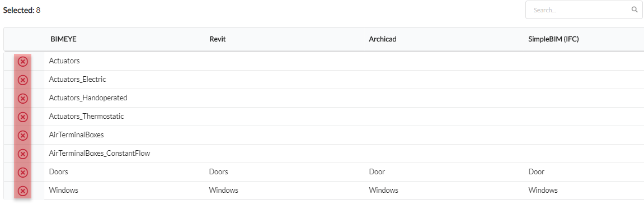The image size is (644, 204).
Task: Select the Archicad Door cell
Action: (x=377, y=172)
